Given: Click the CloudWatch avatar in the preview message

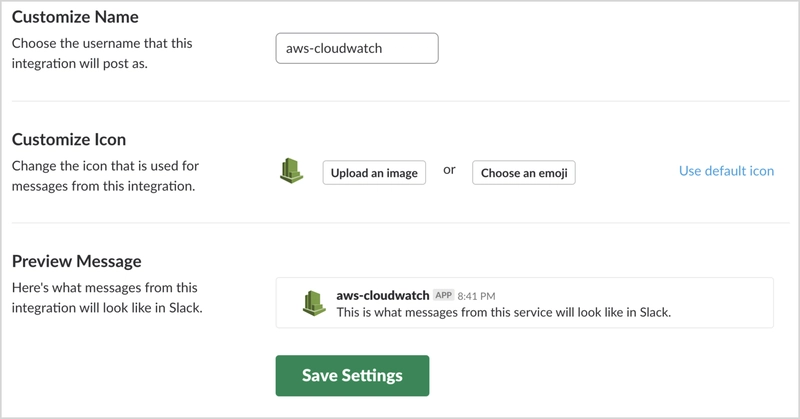Looking at the screenshot, I should point(315,303).
